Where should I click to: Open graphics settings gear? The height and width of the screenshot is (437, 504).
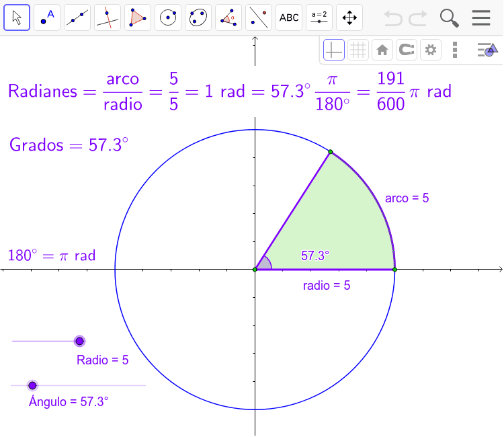pyautogui.click(x=430, y=50)
